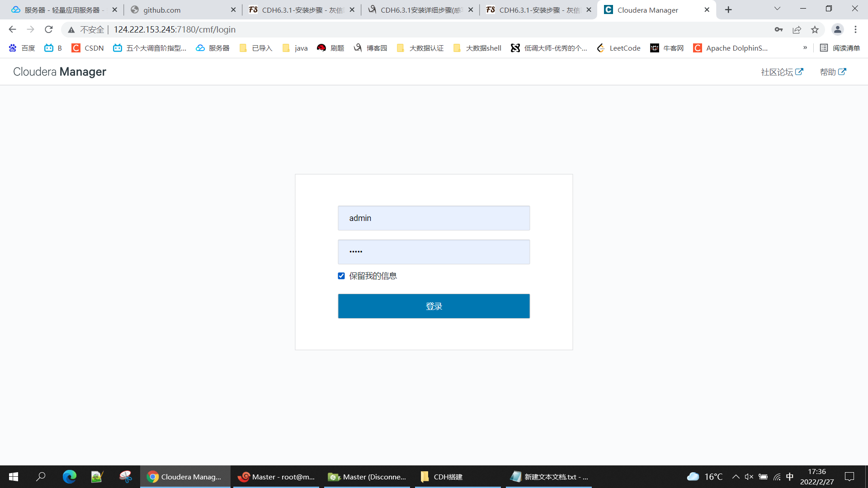Reload the Cloudera Manager page
The width and height of the screenshot is (868, 488).
tap(49, 29)
